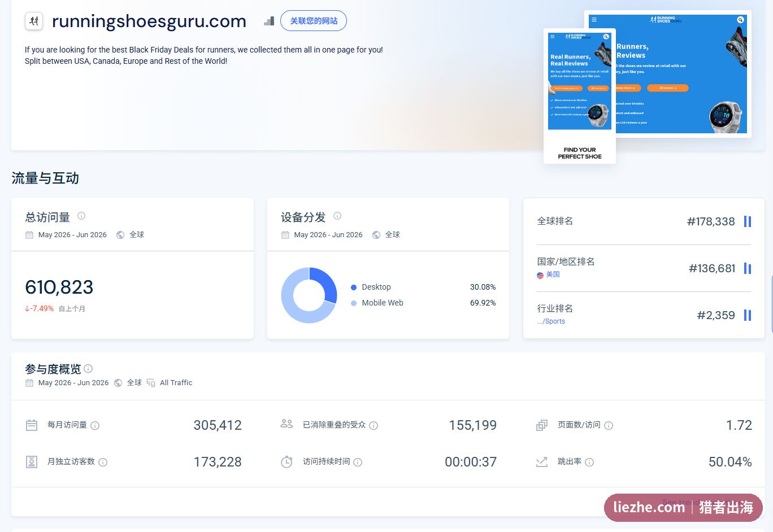Select the Mobile Web legend dot
The height and width of the screenshot is (532, 773).
tap(354, 303)
